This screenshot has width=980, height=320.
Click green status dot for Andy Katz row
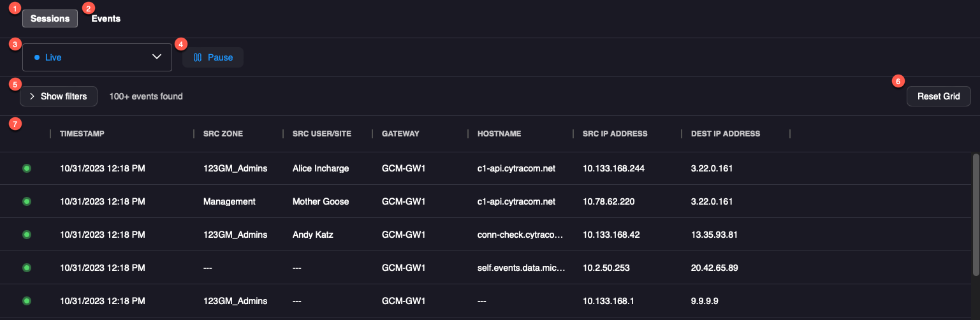(27, 235)
